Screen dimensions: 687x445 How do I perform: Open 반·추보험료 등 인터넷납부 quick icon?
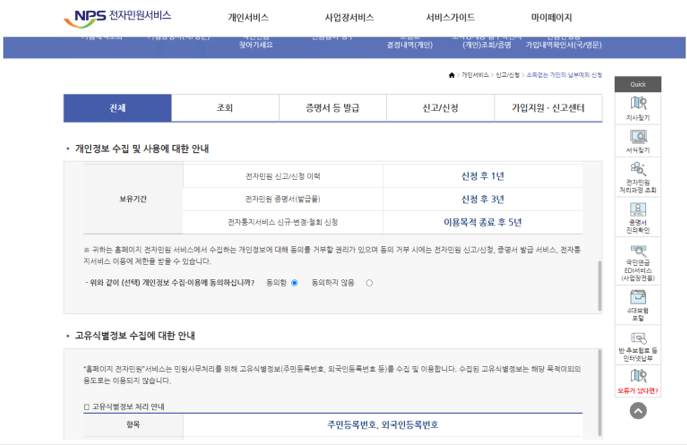pyautogui.click(x=638, y=346)
